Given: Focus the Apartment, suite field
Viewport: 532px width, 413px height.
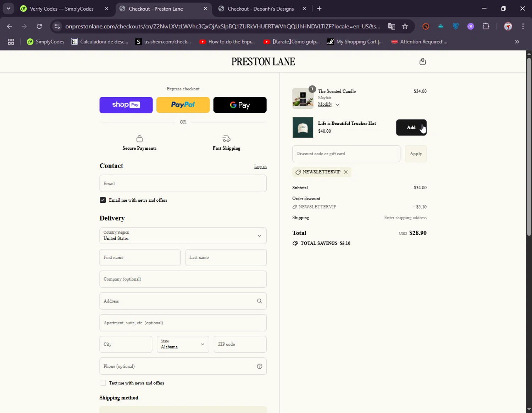Looking at the screenshot, I should point(183,323).
